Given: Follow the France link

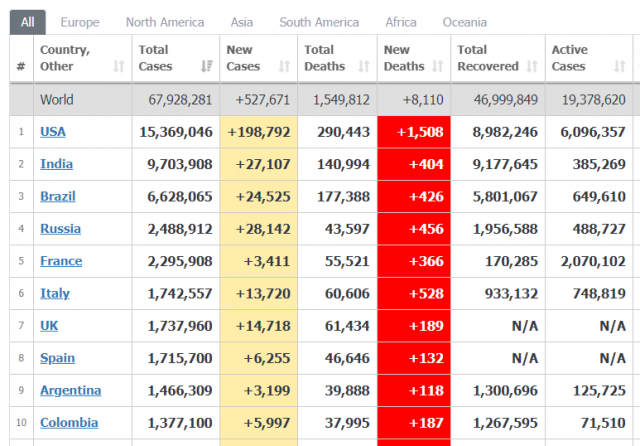Looking at the screenshot, I should click(x=61, y=261).
